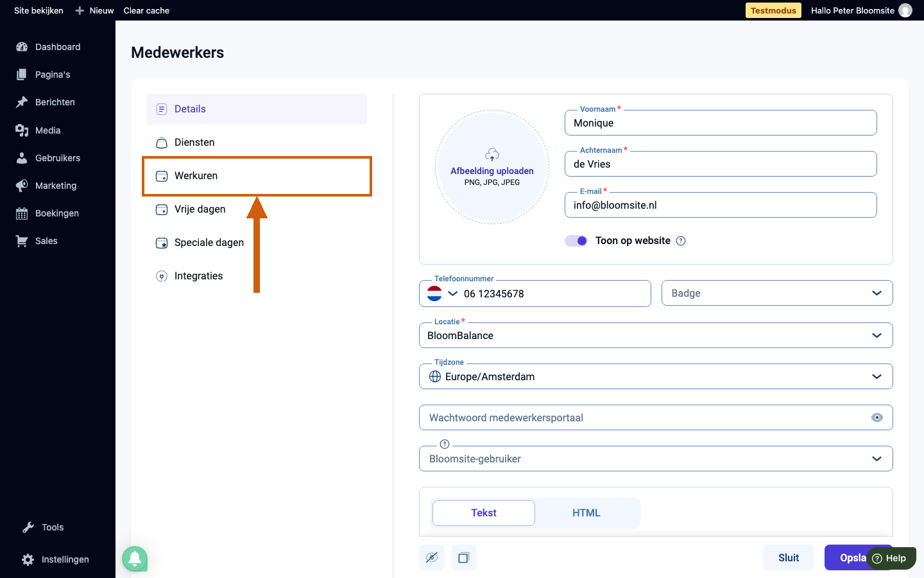Click Wachtwoord medewerkersportaal field

point(656,417)
